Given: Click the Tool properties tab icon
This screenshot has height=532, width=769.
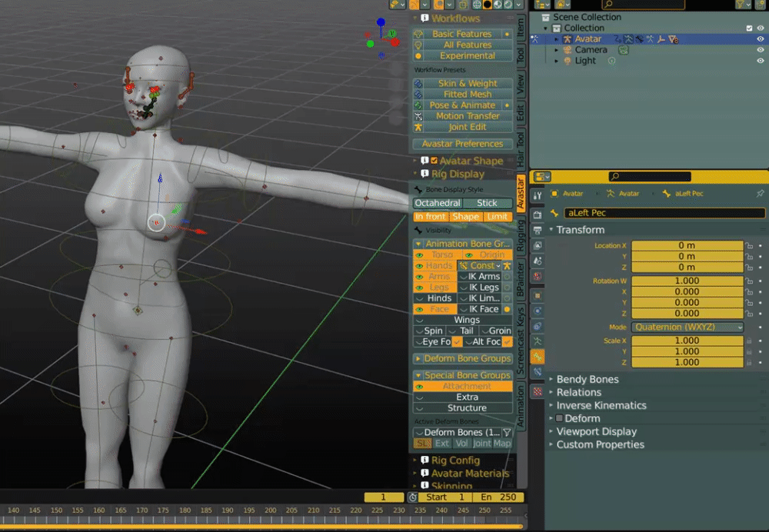Looking at the screenshot, I should (538, 197).
